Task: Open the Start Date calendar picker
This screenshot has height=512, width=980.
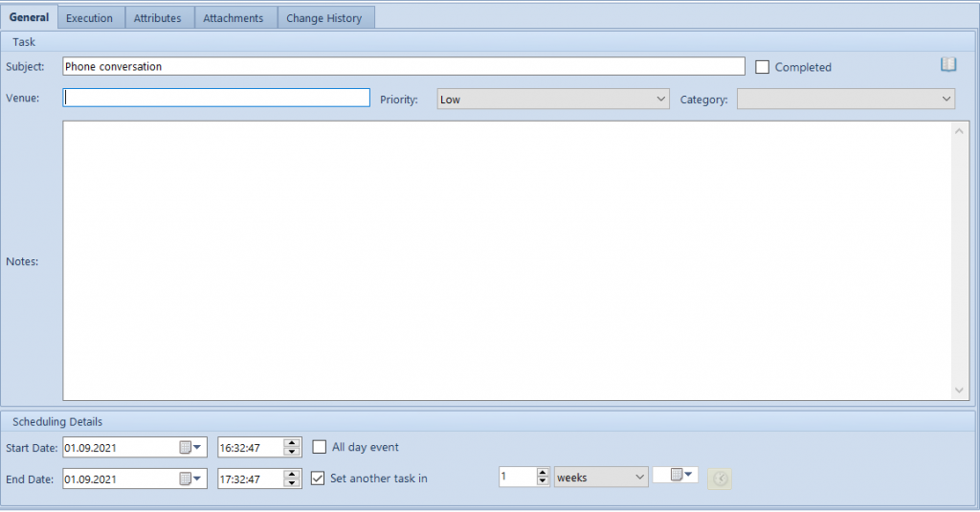Action: pos(190,447)
